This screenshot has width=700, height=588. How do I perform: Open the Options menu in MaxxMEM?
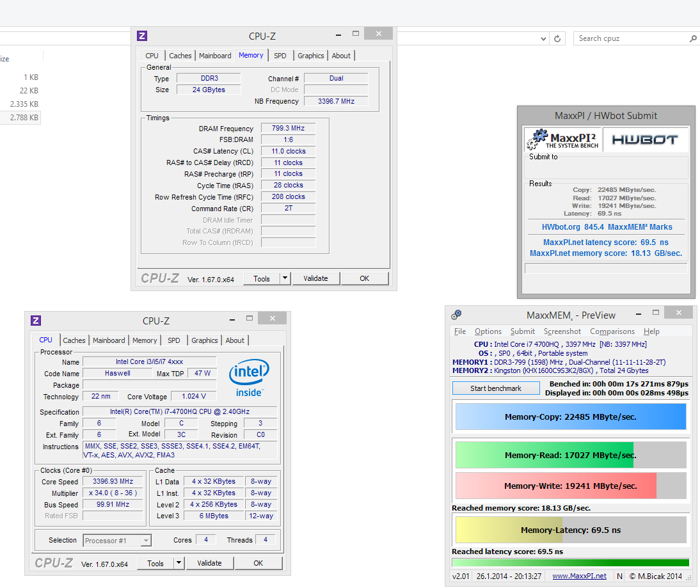pyautogui.click(x=488, y=331)
